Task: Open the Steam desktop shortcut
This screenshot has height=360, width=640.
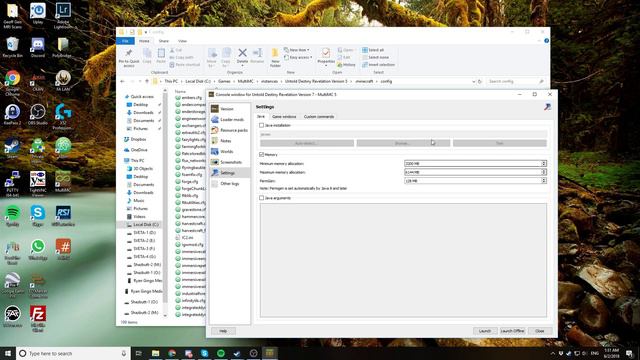Action: (x=13, y=149)
